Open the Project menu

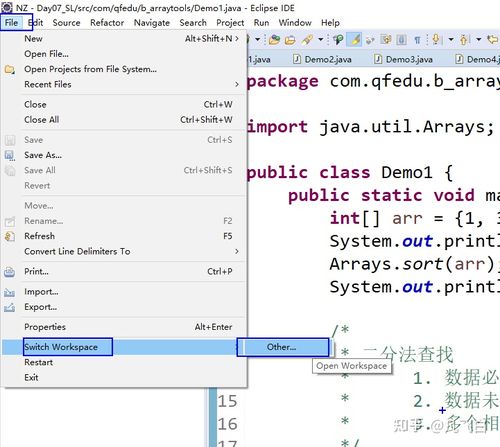tap(230, 23)
